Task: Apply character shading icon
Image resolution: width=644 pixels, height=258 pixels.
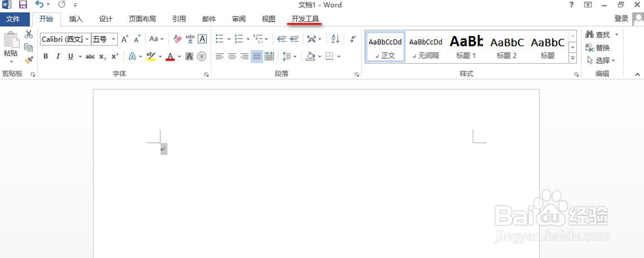Action: pyautogui.click(x=189, y=57)
